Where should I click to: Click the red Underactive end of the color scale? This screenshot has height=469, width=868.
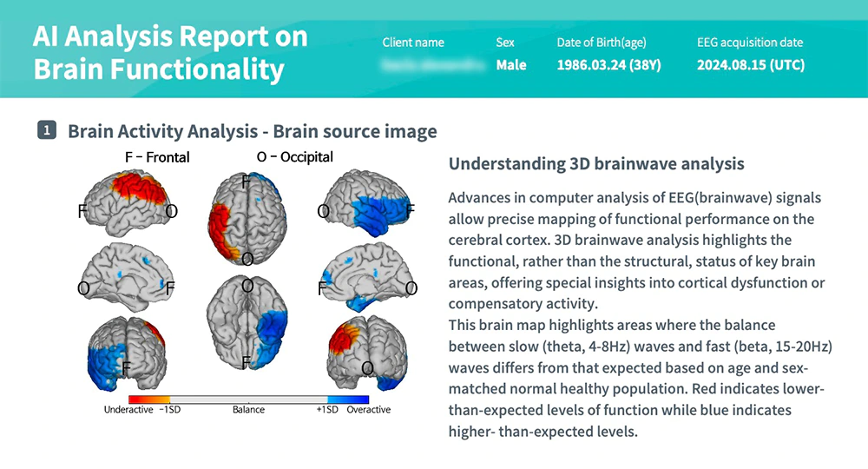coord(141,398)
